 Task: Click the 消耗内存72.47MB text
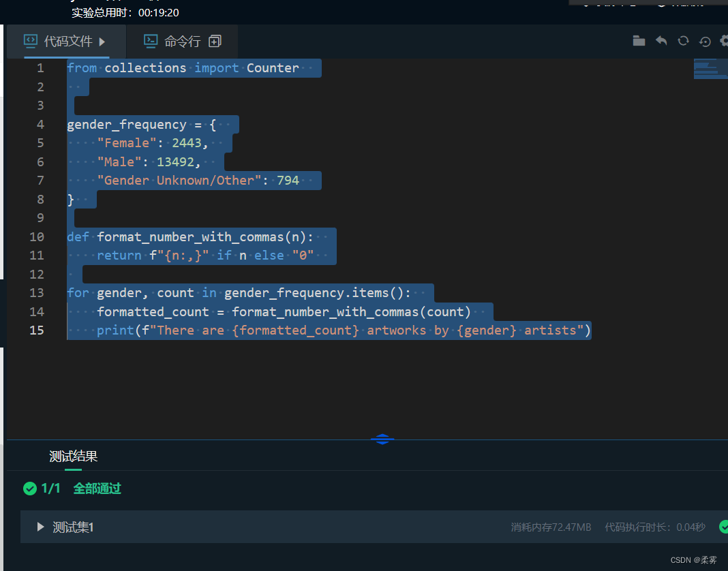551,527
